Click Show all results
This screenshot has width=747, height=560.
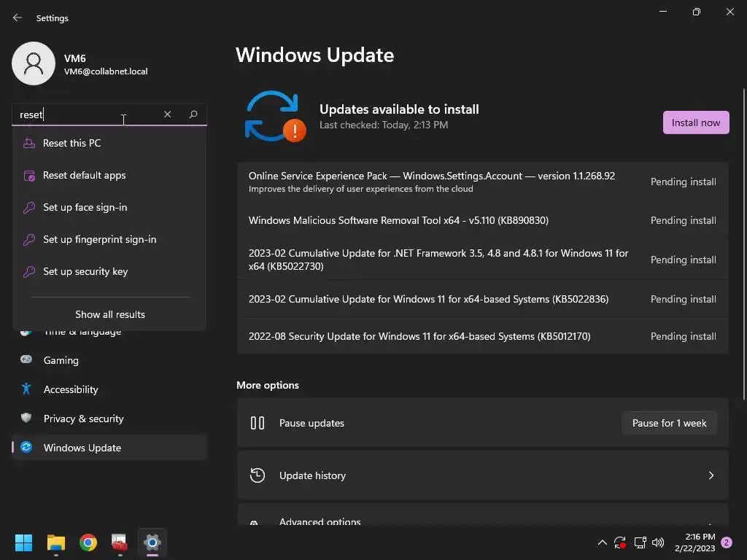click(x=110, y=314)
